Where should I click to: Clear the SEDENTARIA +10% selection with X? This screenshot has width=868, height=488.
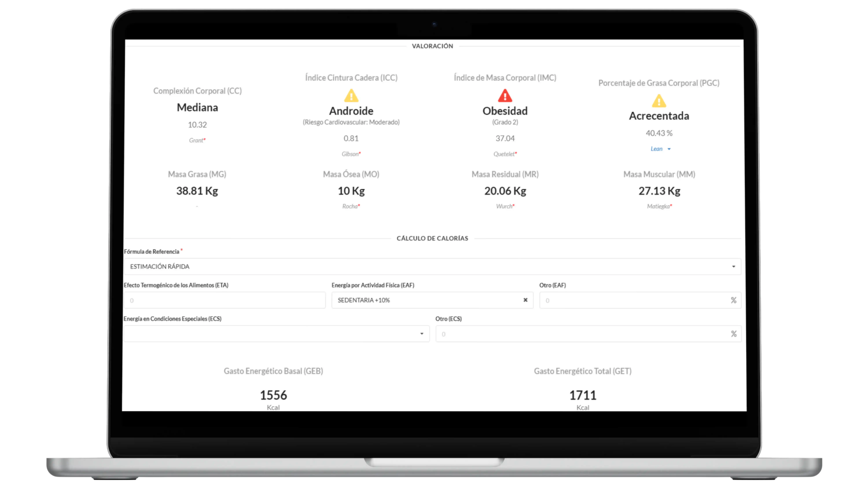tap(525, 300)
